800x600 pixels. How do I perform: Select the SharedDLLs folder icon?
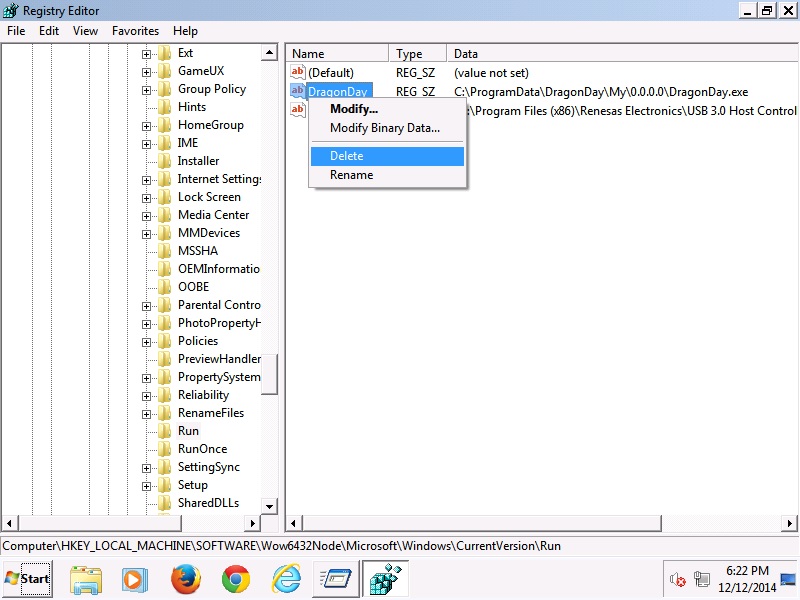(165, 503)
